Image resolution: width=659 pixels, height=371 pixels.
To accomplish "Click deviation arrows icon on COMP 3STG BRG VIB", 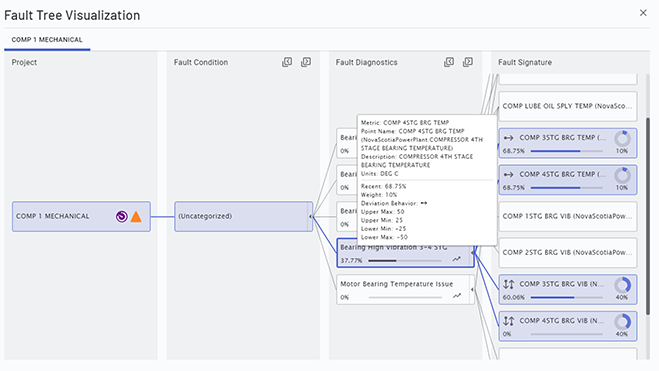I will click(x=509, y=284).
